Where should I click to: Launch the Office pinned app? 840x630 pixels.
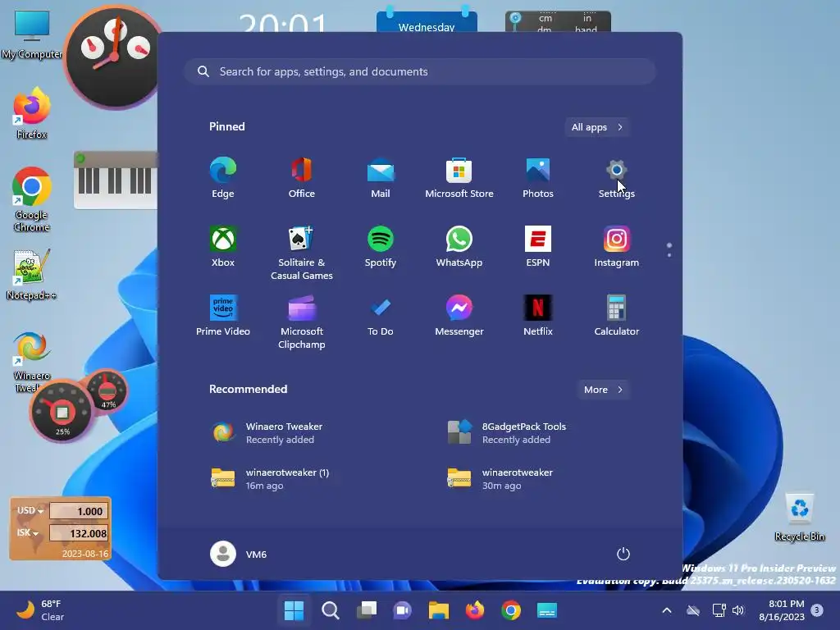tap(302, 178)
